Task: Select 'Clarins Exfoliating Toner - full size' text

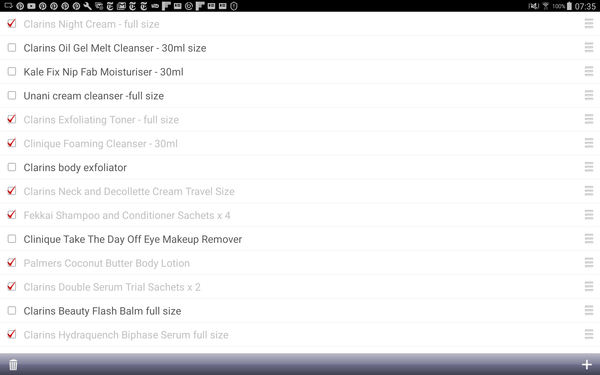Action: 101,120
